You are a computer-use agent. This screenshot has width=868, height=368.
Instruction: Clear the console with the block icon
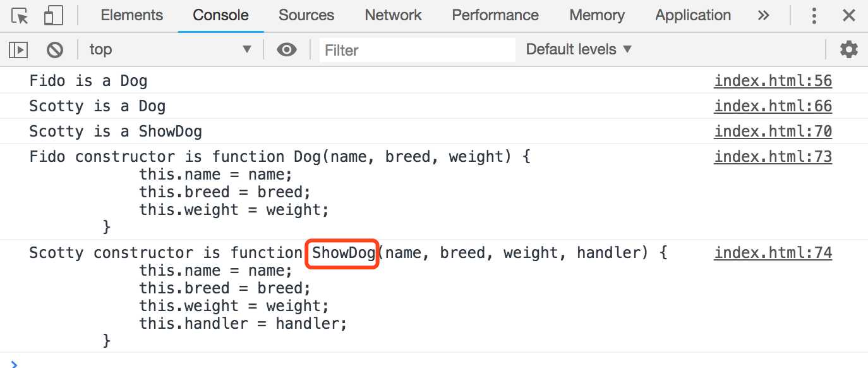(x=55, y=49)
